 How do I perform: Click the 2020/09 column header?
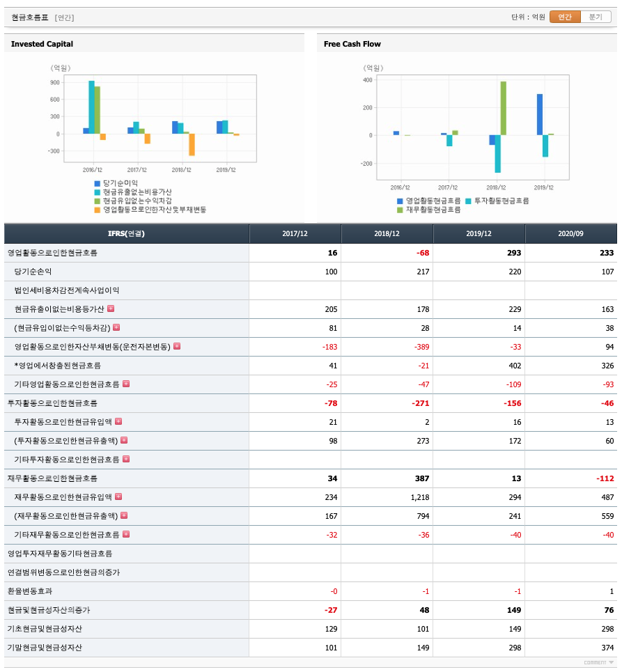tap(571, 233)
